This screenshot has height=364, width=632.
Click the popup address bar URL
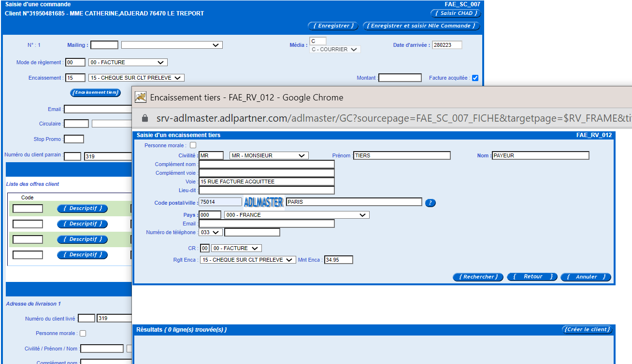[x=394, y=119]
